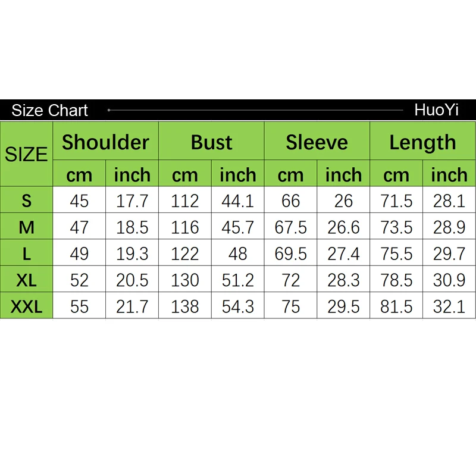Choose the XL size row label
The image size is (476, 476).
(26, 280)
